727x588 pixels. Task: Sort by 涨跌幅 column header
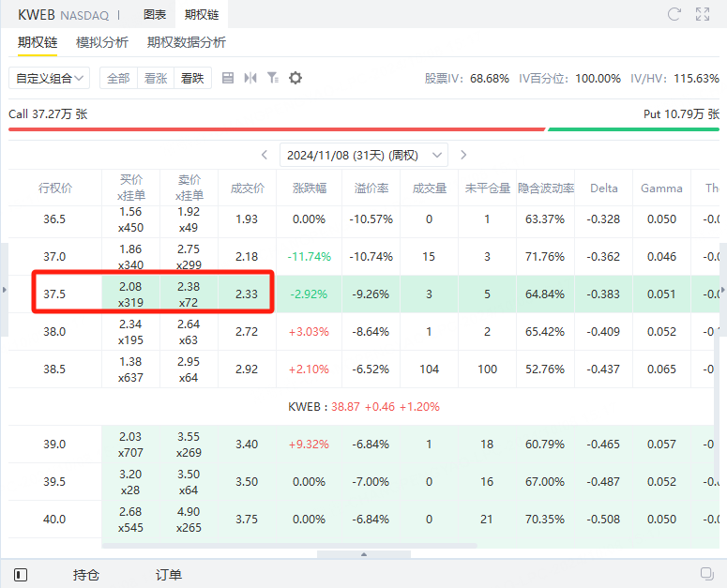[x=310, y=188]
